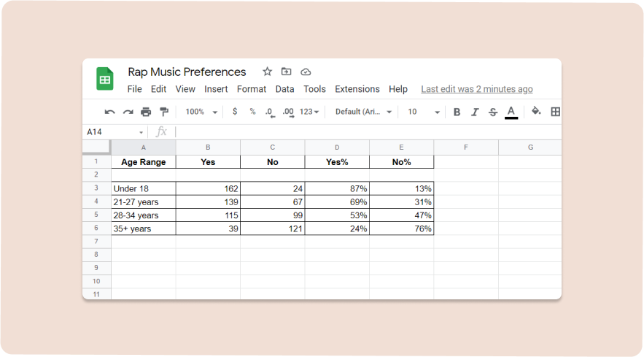This screenshot has height=357, width=644.
Task: Open the Google Sheets home icon
Action: [105, 79]
